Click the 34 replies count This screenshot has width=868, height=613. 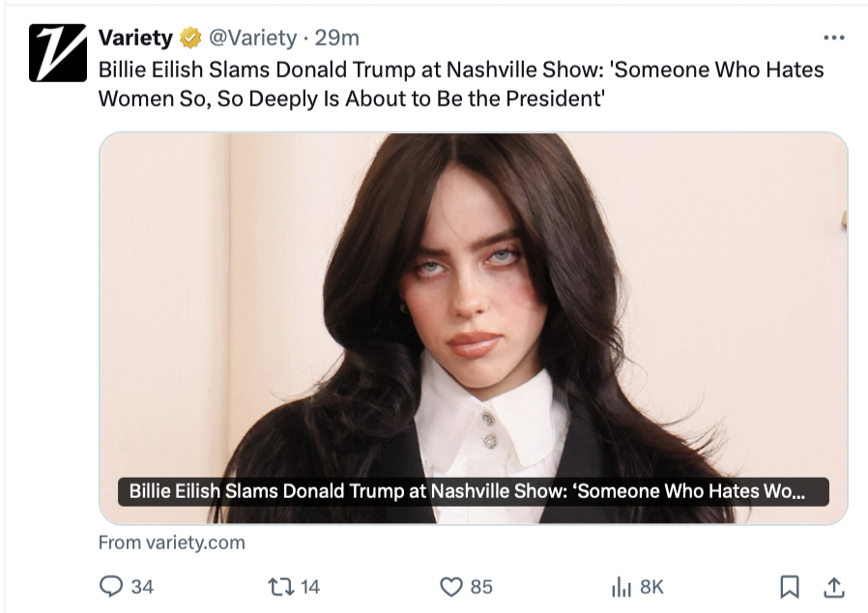142,586
